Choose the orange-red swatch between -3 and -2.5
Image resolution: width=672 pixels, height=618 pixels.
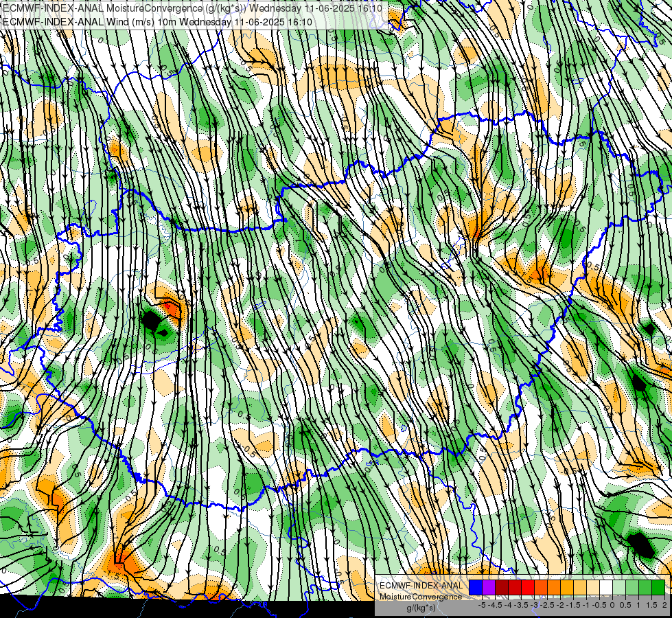[541, 587]
